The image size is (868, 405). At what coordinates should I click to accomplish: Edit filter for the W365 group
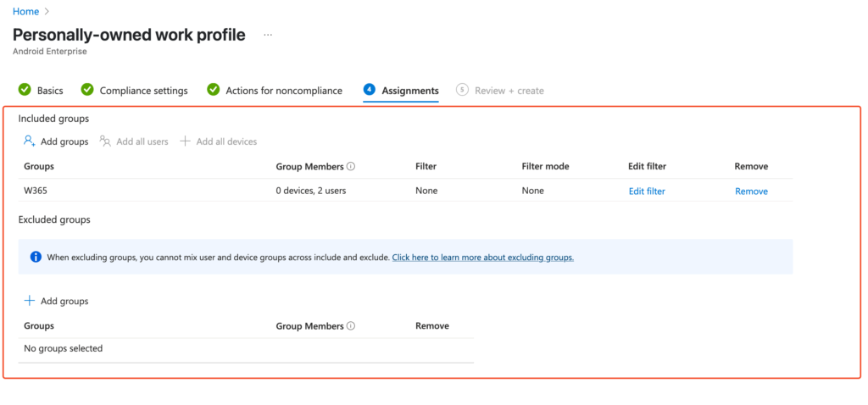[647, 191]
